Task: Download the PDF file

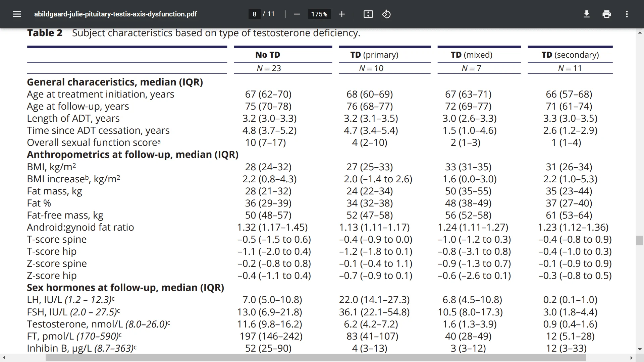Action: click(587, 14)
